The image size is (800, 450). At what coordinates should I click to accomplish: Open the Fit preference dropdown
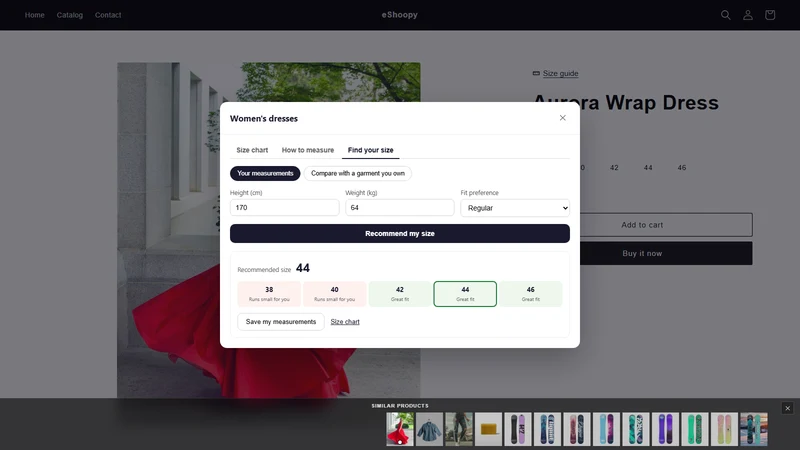pos(515,208)
